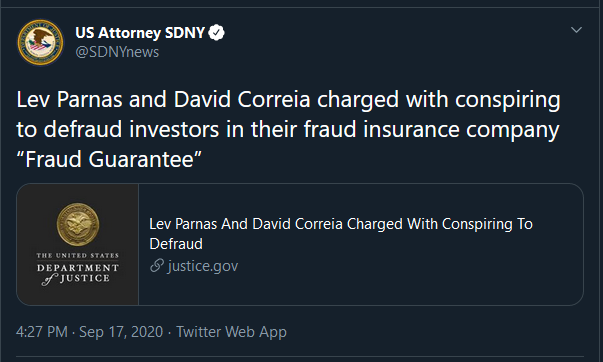Click the word 'Defraud' in card title
The width and height of the screenshot is (603, 362).
pyautogui.click(x=176, y=244)
